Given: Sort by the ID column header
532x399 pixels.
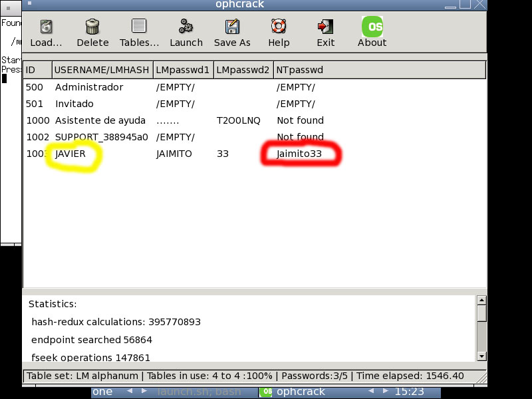Looking at the screenshot, I should tap(37, 70).
